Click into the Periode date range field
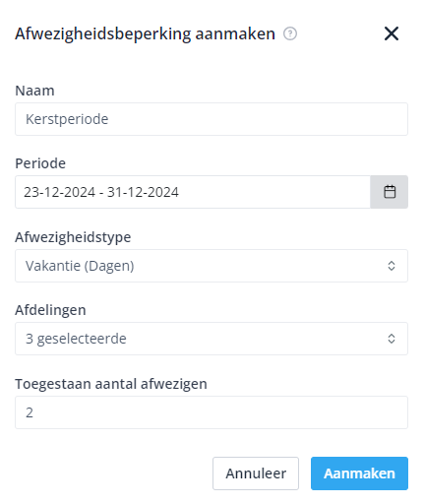 193,192
